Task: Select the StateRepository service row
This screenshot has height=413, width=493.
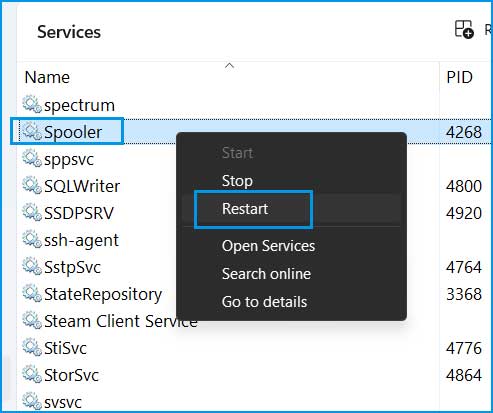Action: click(x=255, y=294)
